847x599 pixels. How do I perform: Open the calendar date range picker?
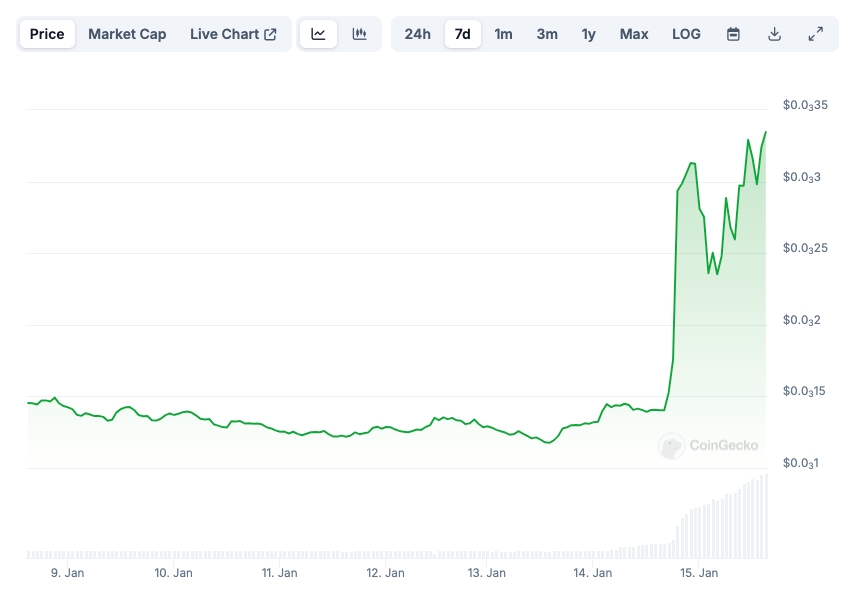click(733, 34)
